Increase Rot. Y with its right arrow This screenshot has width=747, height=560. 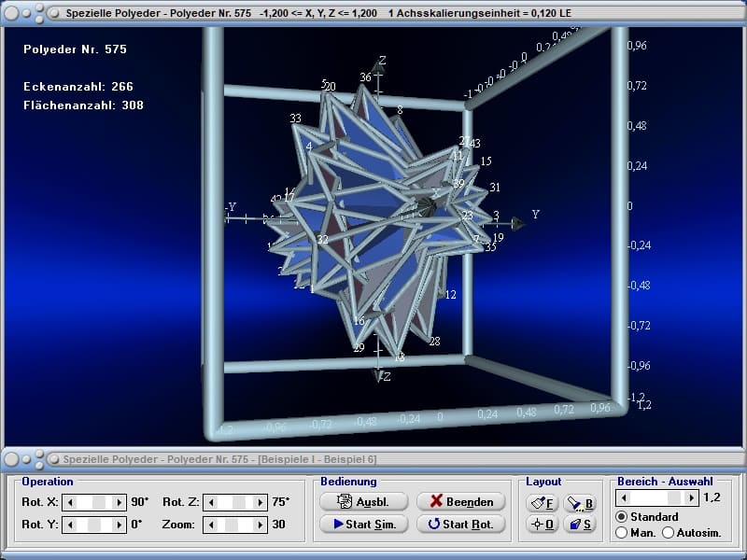120,525
